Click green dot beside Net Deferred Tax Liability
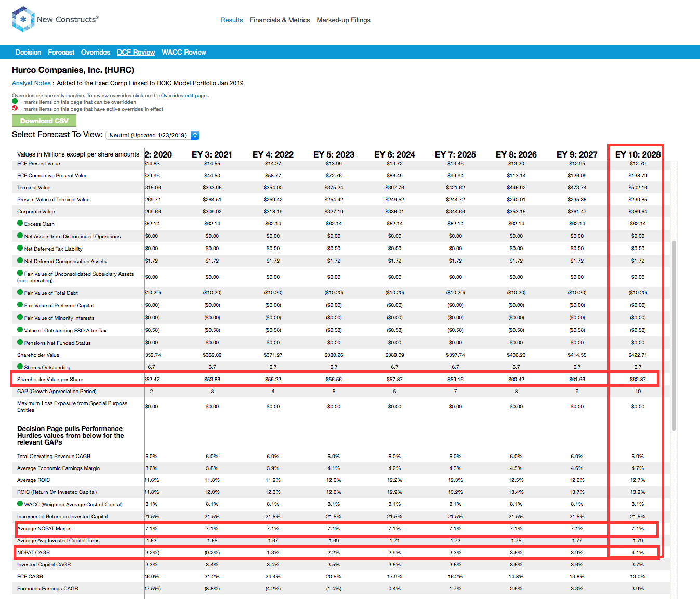700x599 pixels. (20, 248)
